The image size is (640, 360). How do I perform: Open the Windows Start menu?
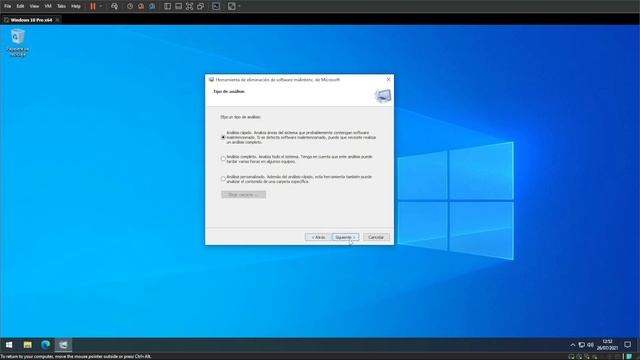tap(9, 345)
